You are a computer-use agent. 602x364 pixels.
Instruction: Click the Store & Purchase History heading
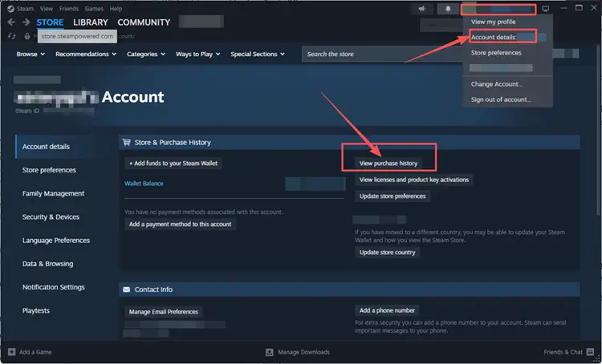(x=173, y=142)
